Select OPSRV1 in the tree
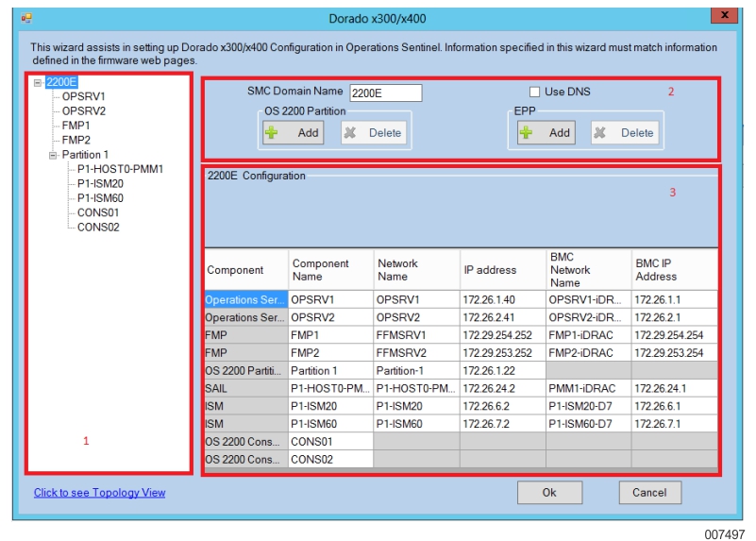The width and height of the screenshot is (756, 541). point(83,96)
